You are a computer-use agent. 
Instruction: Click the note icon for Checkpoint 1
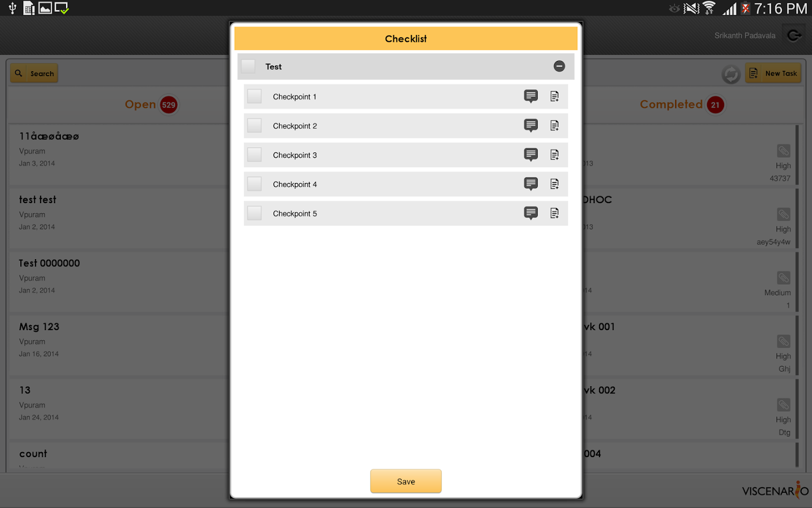(554, 97)
